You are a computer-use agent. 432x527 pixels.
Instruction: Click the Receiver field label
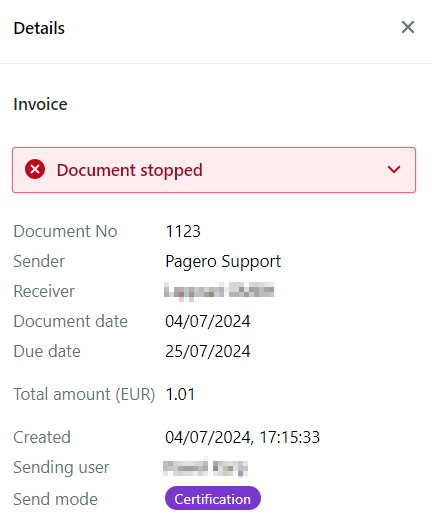[44, 291]
